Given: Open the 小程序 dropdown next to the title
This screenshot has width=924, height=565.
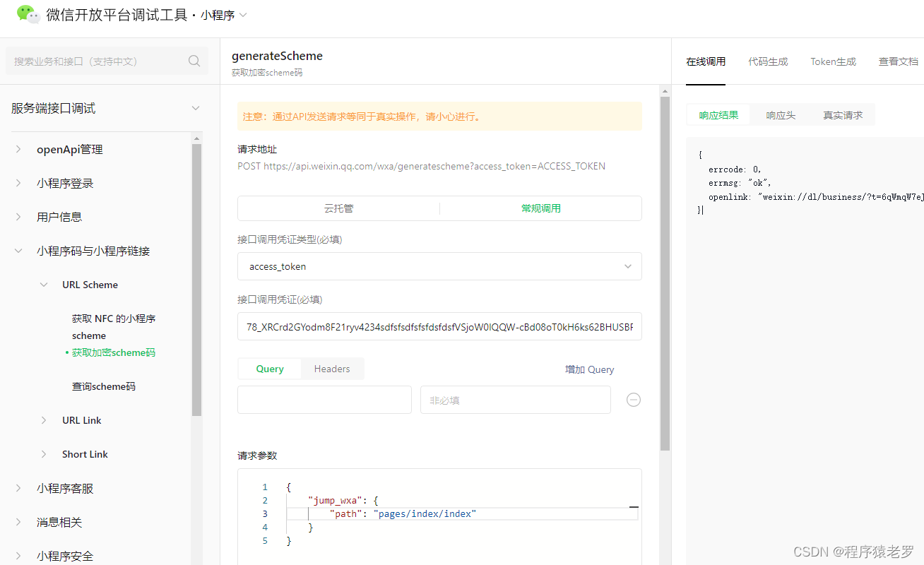Looking at the screenshot, I should click(242, 14).
